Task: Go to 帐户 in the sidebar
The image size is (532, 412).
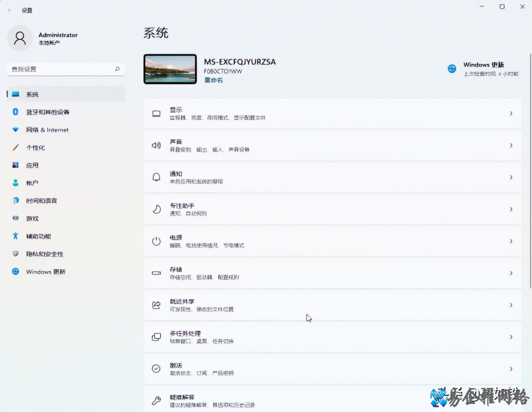Action: click(32, 183)
